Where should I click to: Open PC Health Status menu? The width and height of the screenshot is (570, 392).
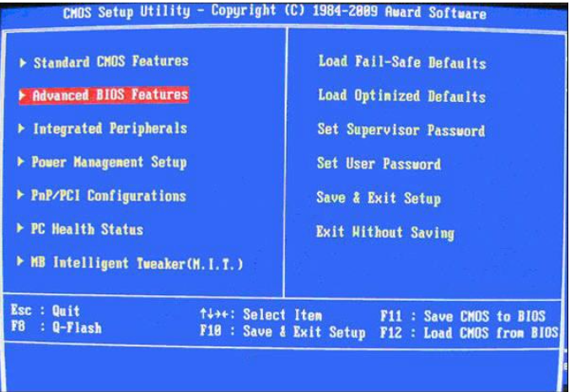tap(87, 229)
